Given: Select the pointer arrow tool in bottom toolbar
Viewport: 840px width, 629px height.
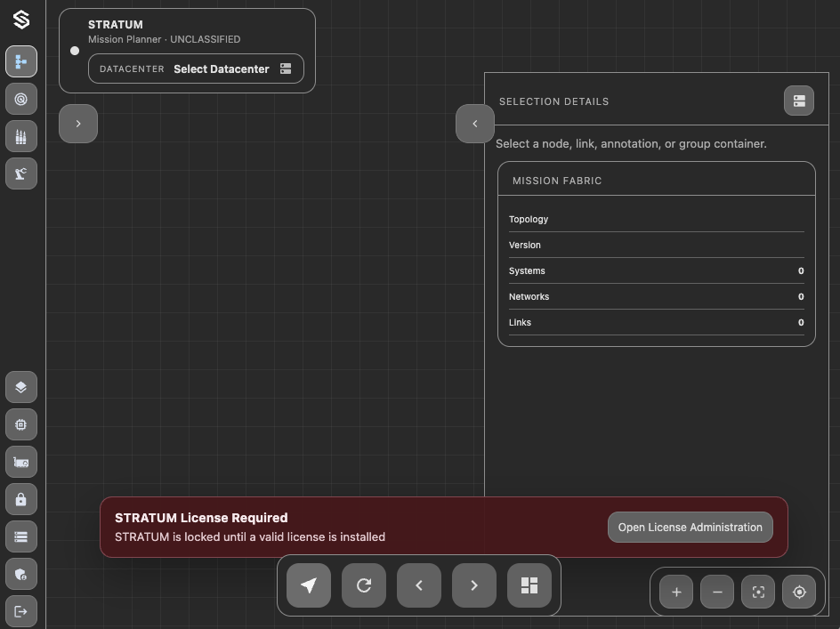Looking at the screenshot, I should [x=309, y=585].
